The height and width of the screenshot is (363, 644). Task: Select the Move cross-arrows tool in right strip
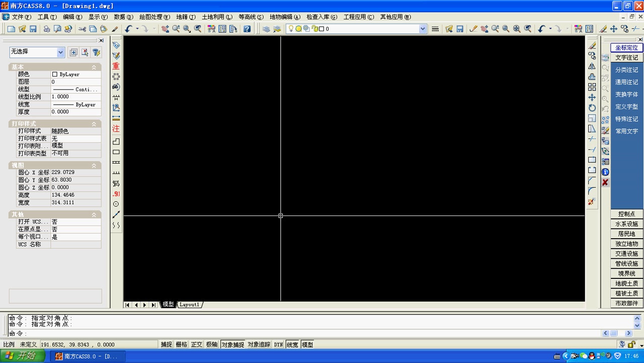(x=592, y=98)
